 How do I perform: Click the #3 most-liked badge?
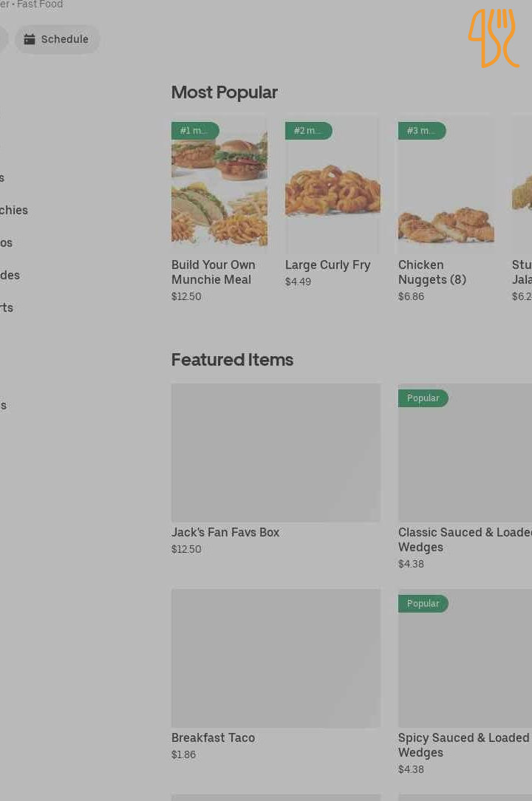(x=422, y=131)
